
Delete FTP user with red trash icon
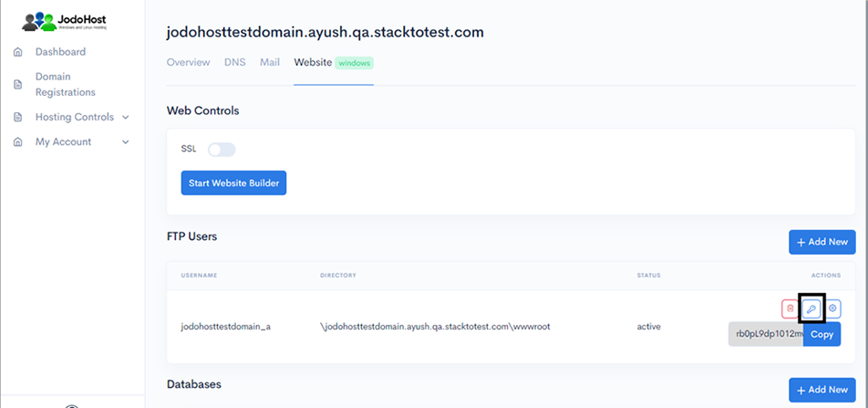[x=790, y=309]
